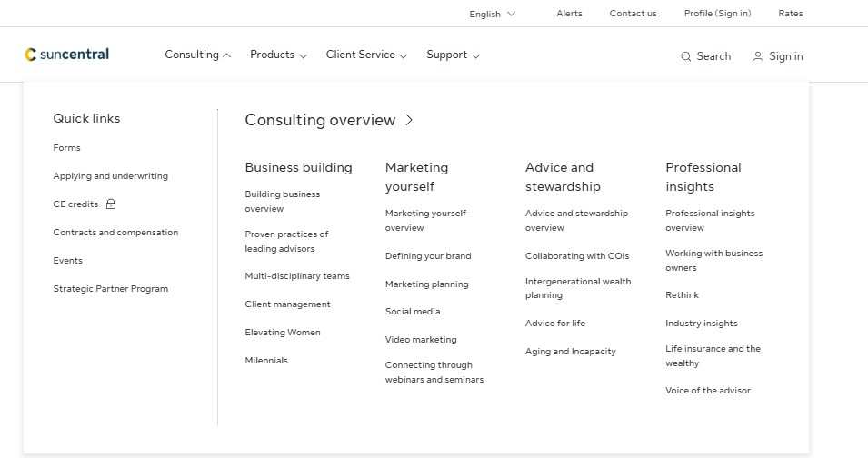The width and height of the screenshot is (868, 458).
Task: Click the lock icon beside CE credits
Action: coord(111,204)
